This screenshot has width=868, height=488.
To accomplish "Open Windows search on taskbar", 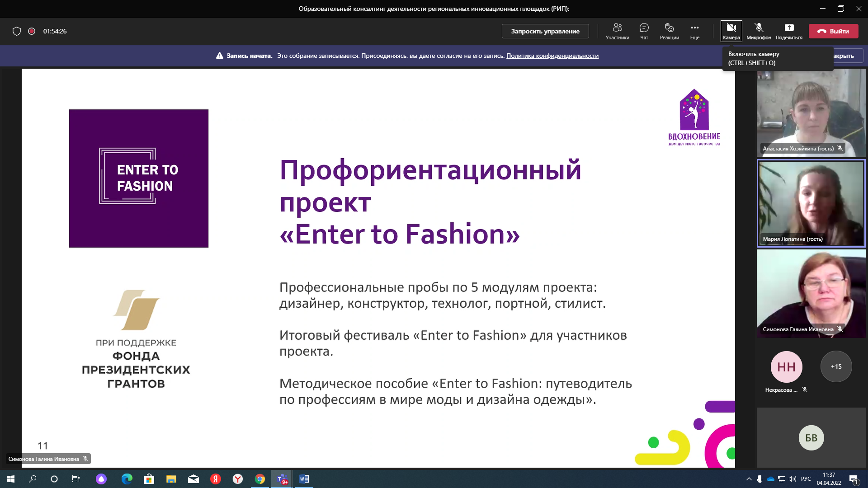I will [33, 479].
